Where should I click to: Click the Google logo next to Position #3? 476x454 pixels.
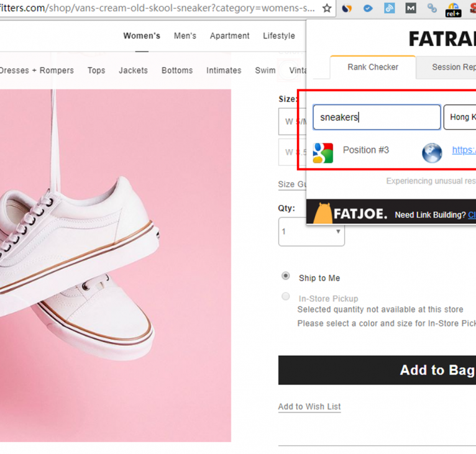click(323, 152)
